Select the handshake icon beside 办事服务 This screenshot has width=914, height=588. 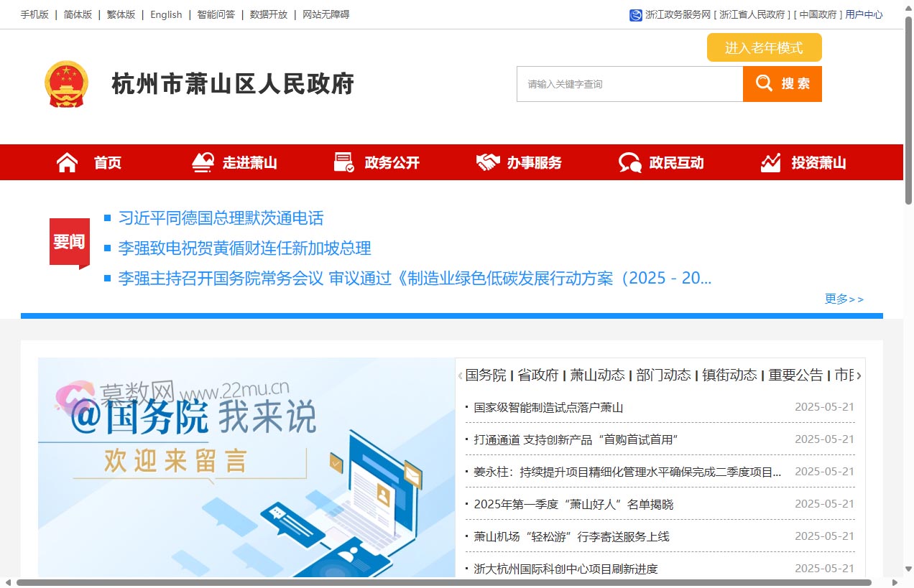point(488,162)
